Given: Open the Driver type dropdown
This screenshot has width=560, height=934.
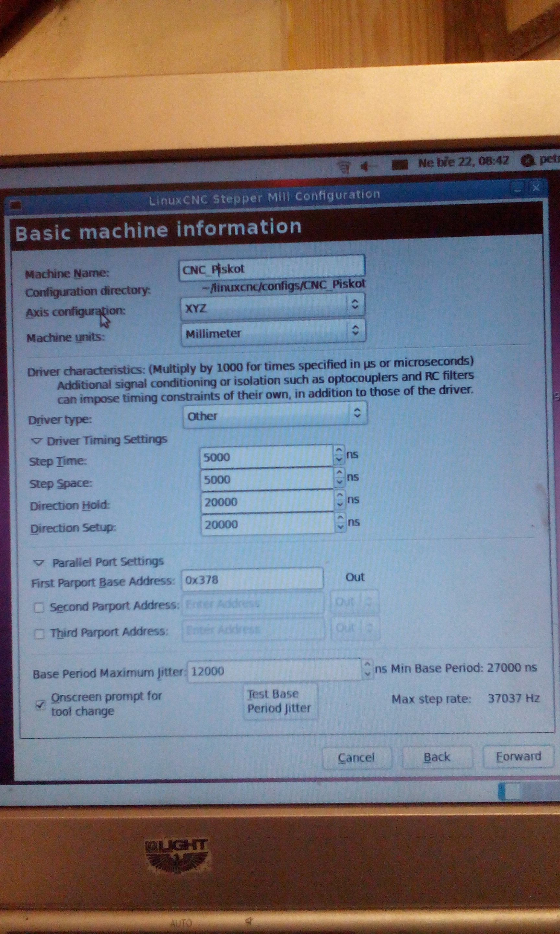Looking at the screenshot, I should tap(275, 415).
